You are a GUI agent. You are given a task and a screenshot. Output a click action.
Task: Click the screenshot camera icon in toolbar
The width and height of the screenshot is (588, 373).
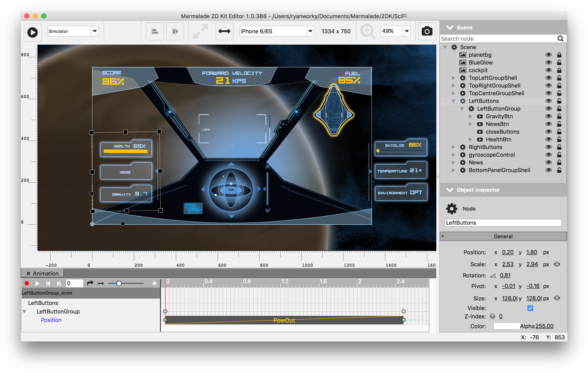point(427,31)
